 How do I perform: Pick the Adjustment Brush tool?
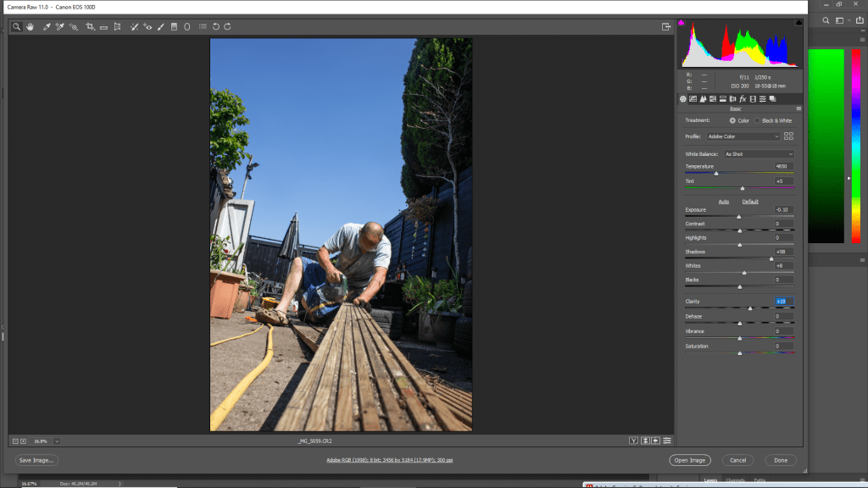point(161,27)
